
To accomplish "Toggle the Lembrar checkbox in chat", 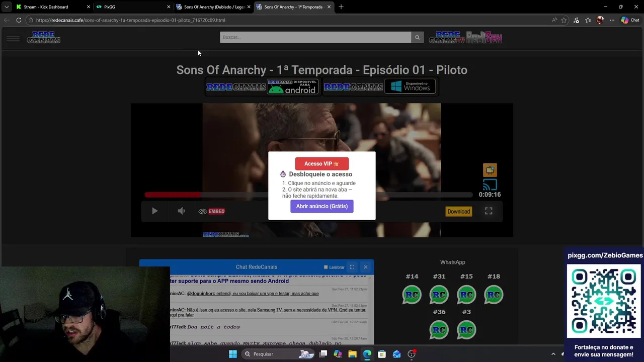I will (326, 267).
